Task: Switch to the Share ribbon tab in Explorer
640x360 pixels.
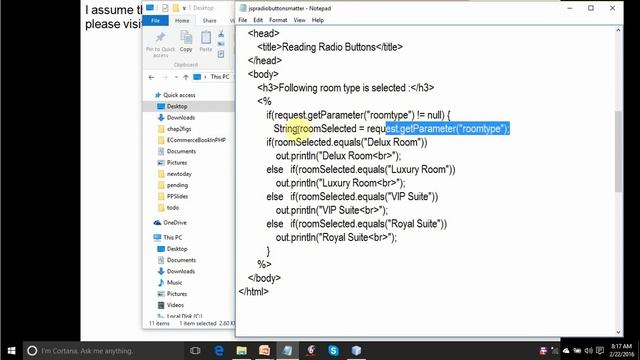Action: tap(209, 20)
